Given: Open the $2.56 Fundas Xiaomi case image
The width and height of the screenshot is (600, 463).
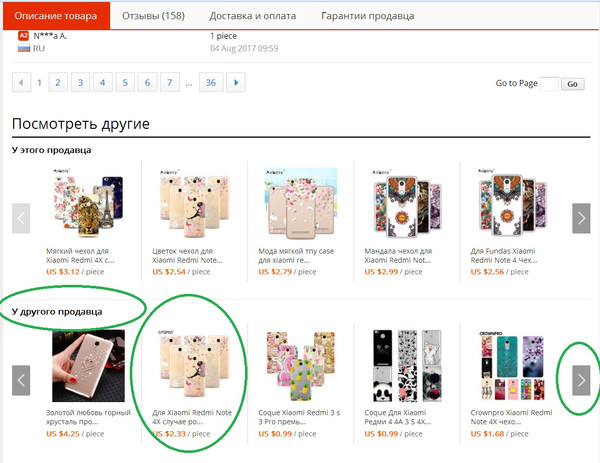Looking at the screenshot, I should point(513,203).
